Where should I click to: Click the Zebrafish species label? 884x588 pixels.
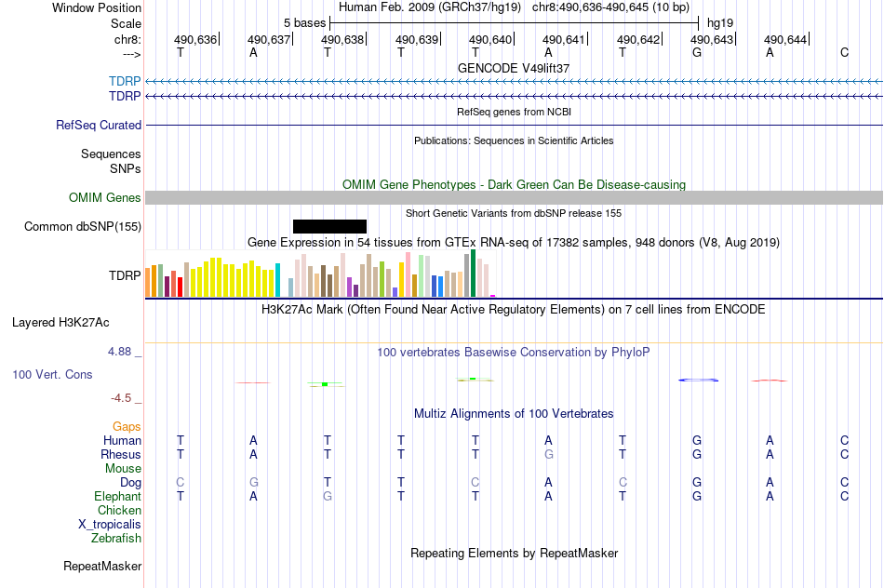coord(116,539)
